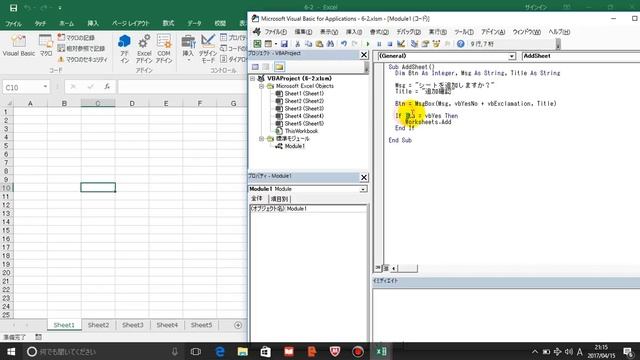640x360 pixels.
Task: Open COM アドイン ribbon icon
Action: tap(164, 48)
